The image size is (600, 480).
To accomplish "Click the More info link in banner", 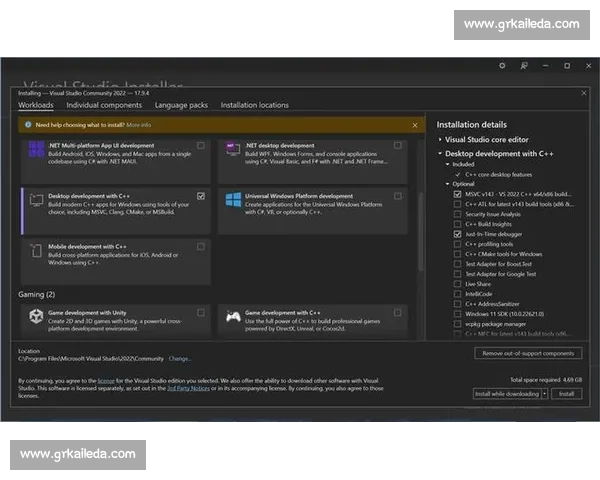I will click(x=139, y=125).
